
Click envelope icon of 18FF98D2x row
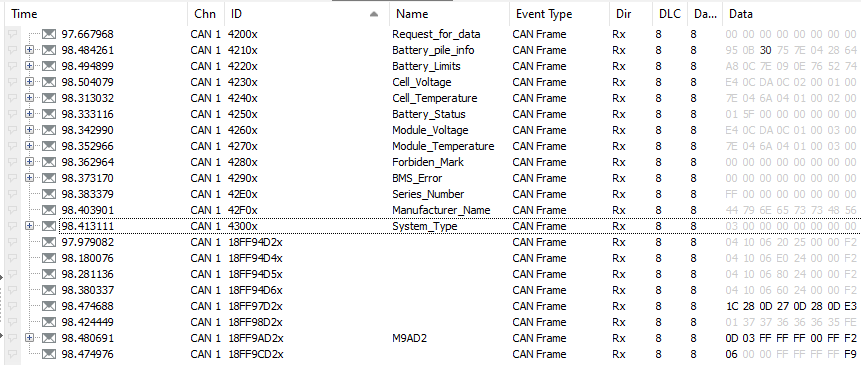[49, 322]
